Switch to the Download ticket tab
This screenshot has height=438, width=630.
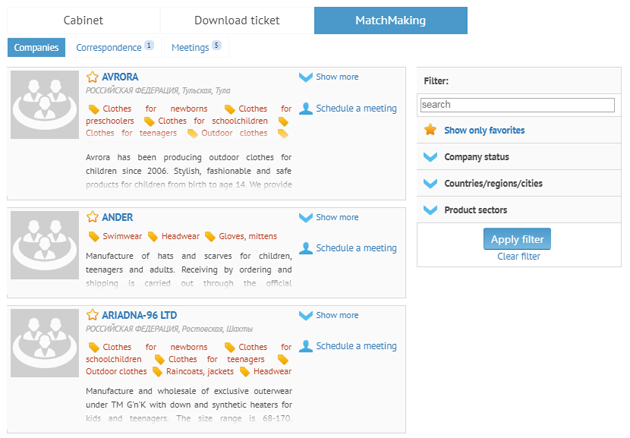click(x=236, y=20)
